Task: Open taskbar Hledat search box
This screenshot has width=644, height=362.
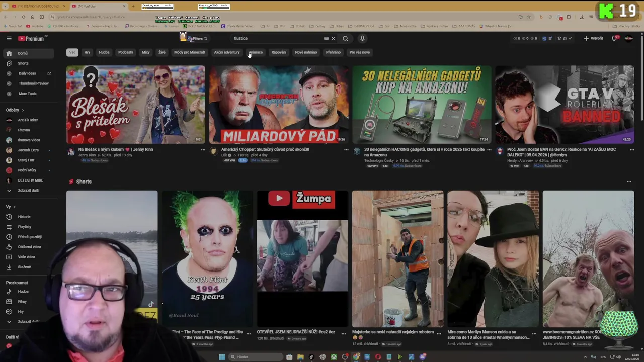Action: 256,357
